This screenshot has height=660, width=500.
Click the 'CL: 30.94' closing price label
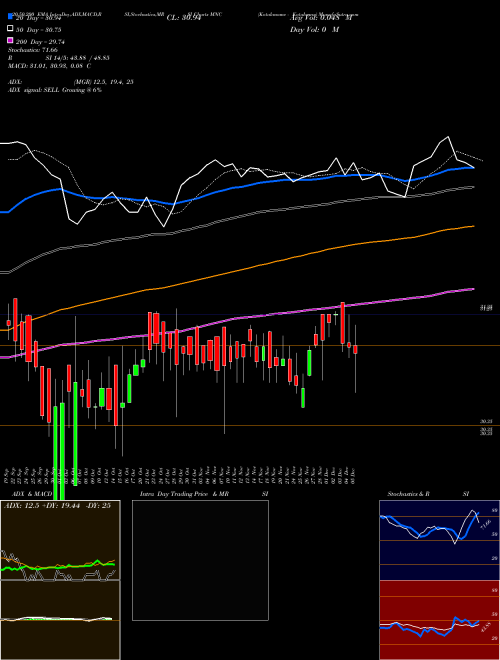pyautogui.click(x=184, y=18)
